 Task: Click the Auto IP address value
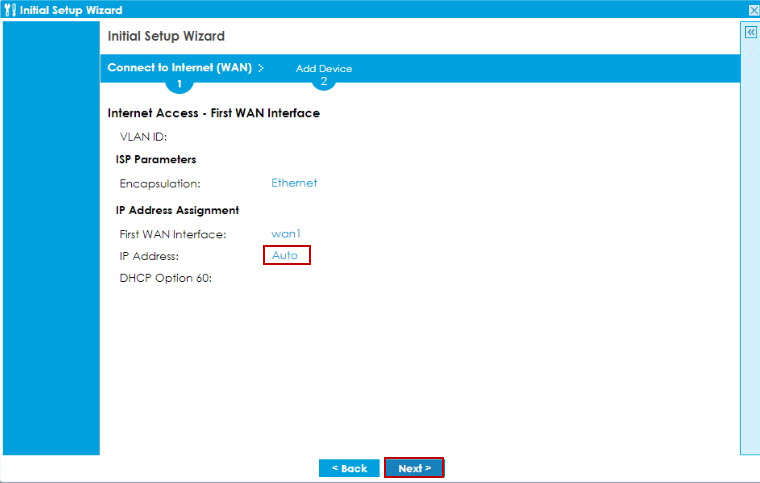(285, 255)
